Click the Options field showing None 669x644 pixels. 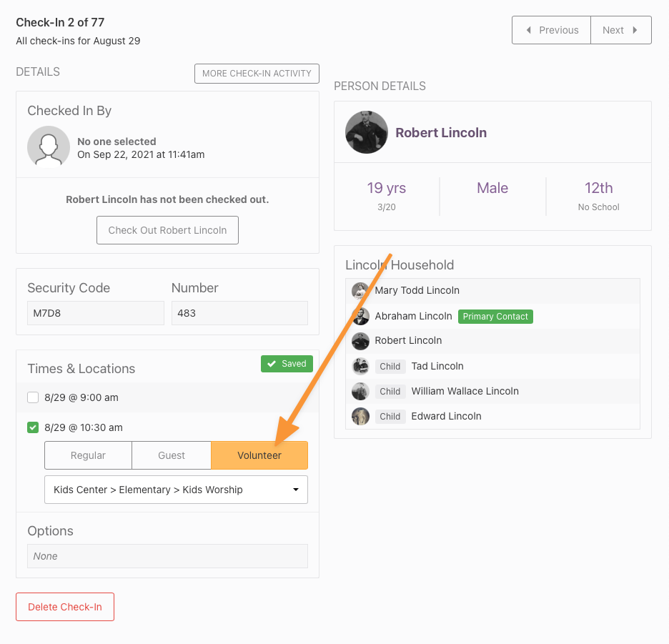(168, 556)
